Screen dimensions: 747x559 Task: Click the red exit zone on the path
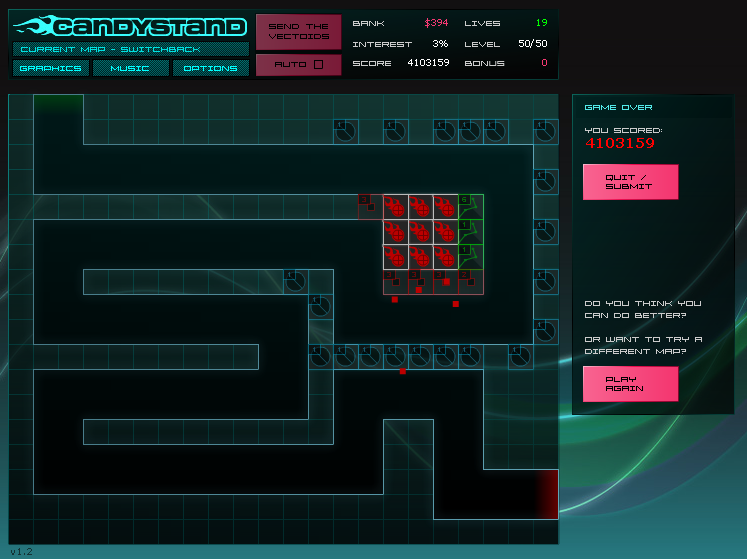(546, 494)
